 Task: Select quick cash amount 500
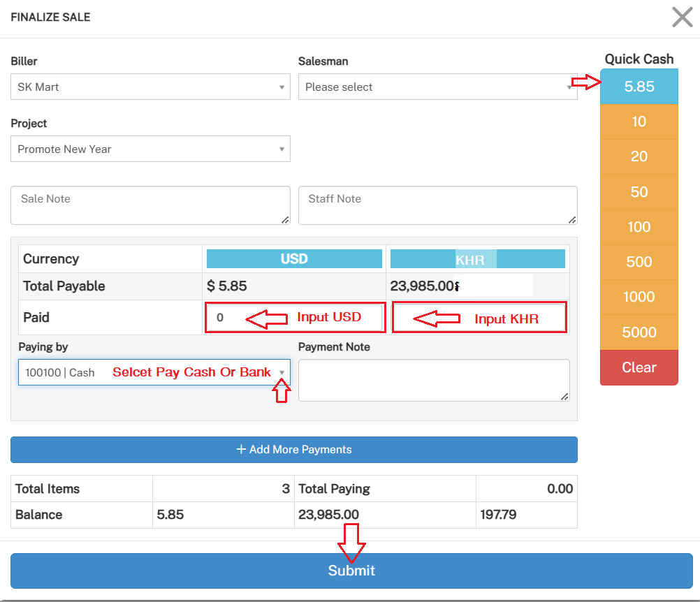click(639, 262)
